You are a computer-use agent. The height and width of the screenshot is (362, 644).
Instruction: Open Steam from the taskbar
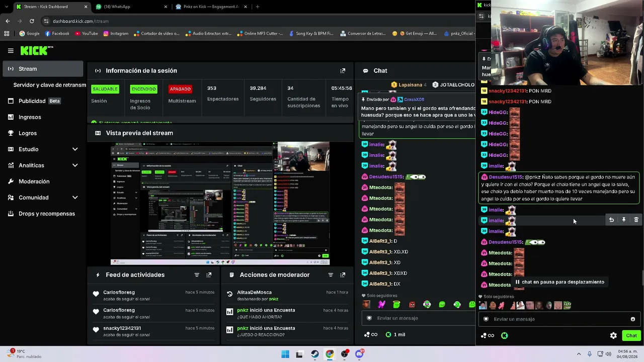[x=314, y=354]
